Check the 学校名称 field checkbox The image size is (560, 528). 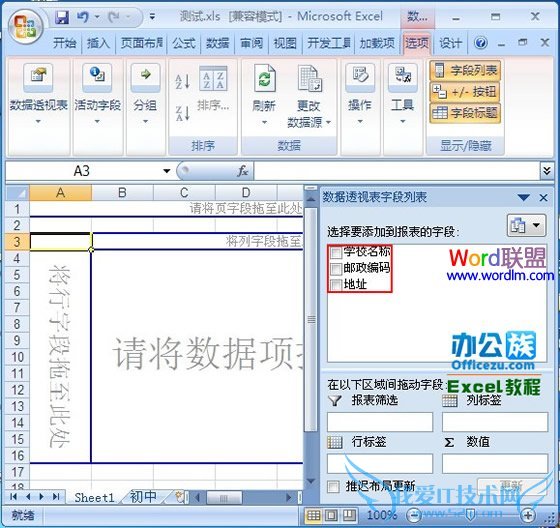[x=336, y=253]
